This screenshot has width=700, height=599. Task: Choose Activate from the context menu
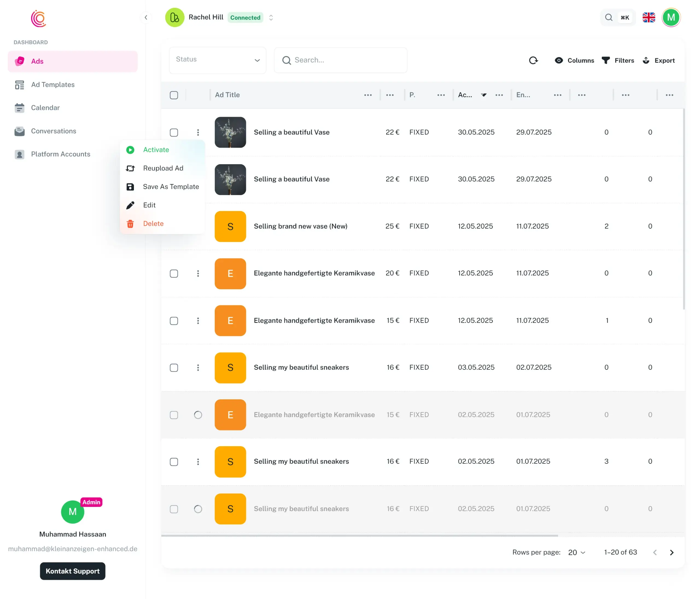coord(156,150)
